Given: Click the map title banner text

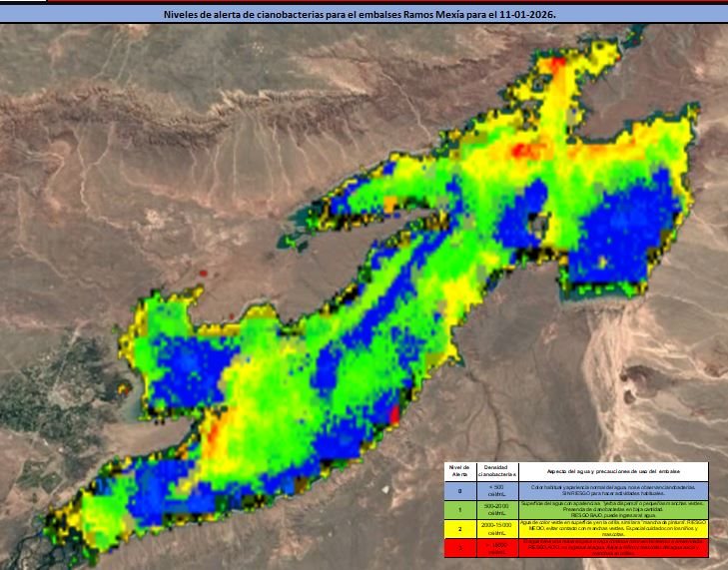Looking at the screenshot, I should [x=364, y=15].
